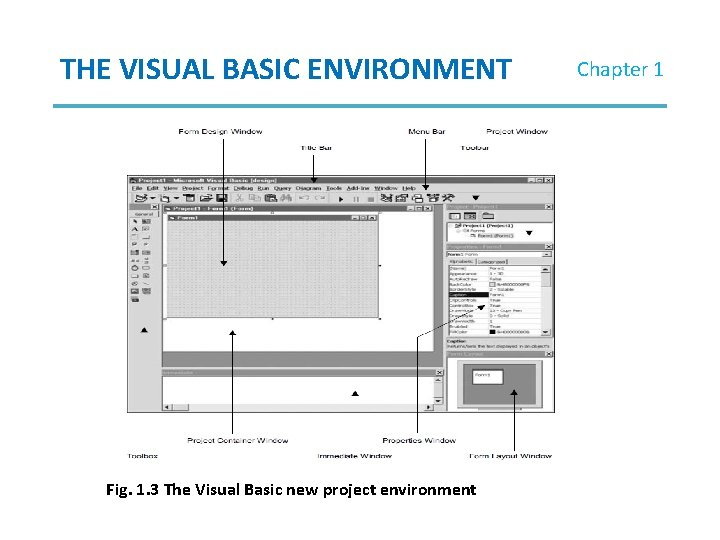Click the Break pause button
Viewport: 720px width, 540px height.
point(356,199)
